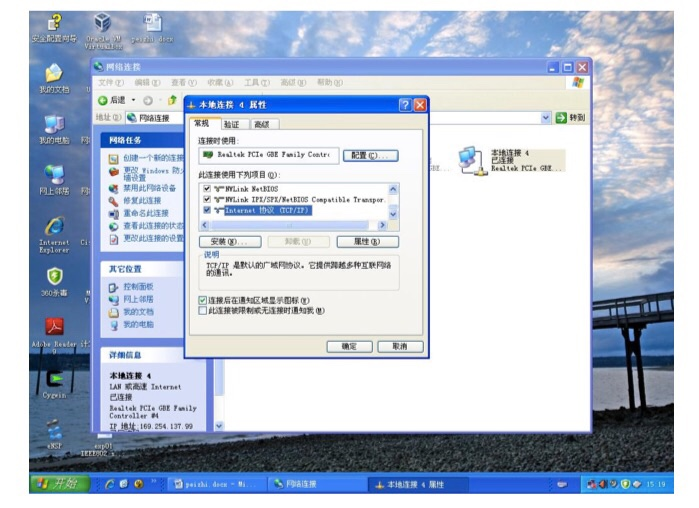This screenshot has width=699, height=508.
Task: Click the 安装 button
Action: coord(230,242)
